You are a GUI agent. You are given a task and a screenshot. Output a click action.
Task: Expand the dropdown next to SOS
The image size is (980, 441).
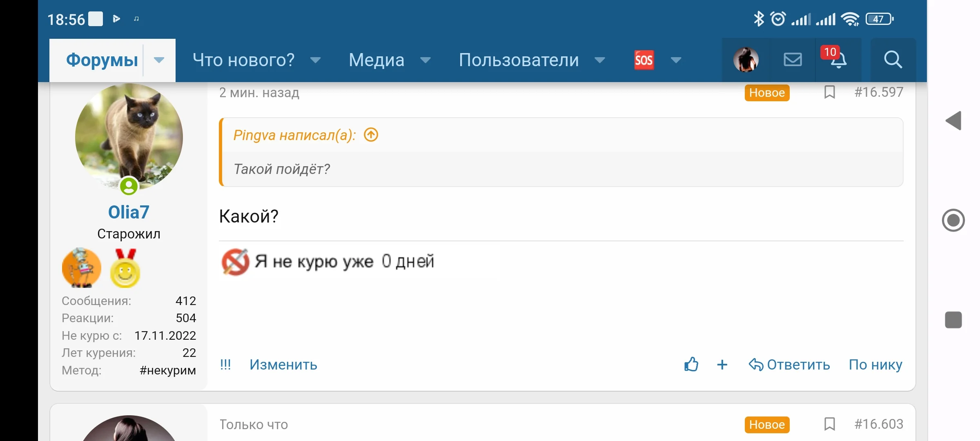pyautogui.click(x=675, y=60)
